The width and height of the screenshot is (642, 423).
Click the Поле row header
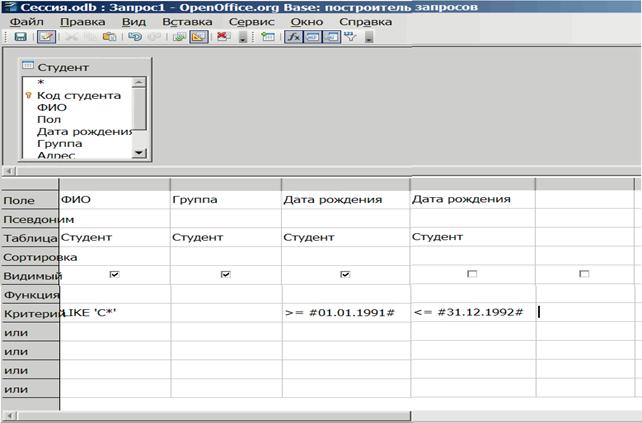point(30,200)
